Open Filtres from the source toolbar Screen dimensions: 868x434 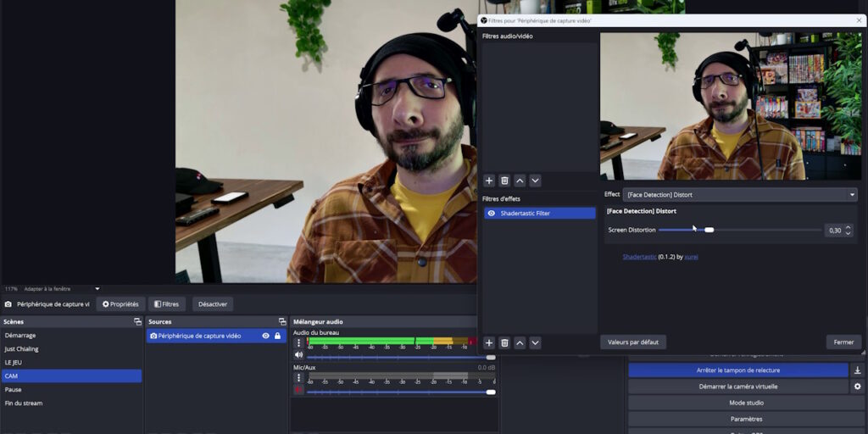[167, 304]
